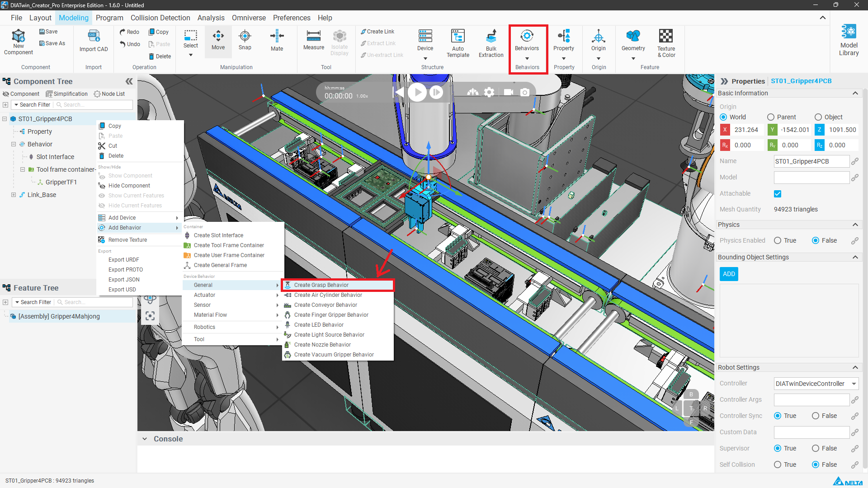The width and height of the screenshot is (868, 488).
Task: Choose Export URDF from context menu
Action: point(124,260)
